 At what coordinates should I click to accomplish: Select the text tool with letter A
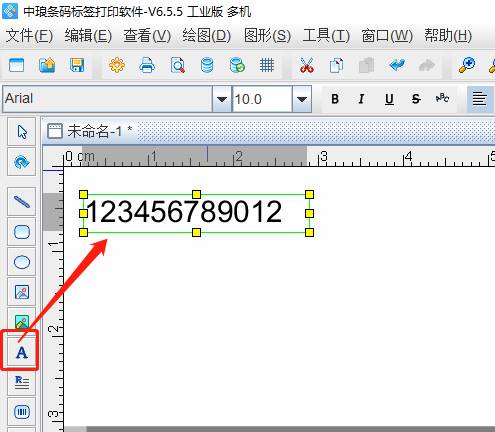tap(22, 352)
